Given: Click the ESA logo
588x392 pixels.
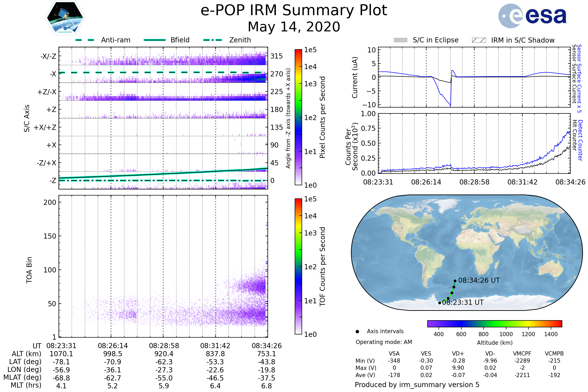Looking at the screenshot, I should tap(532, 16).
